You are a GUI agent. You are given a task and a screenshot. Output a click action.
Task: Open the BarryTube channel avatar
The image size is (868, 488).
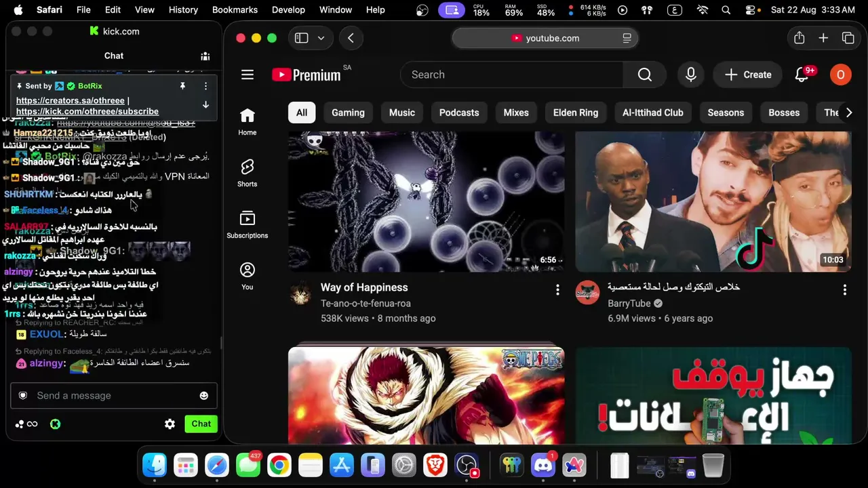coord(587,293)
